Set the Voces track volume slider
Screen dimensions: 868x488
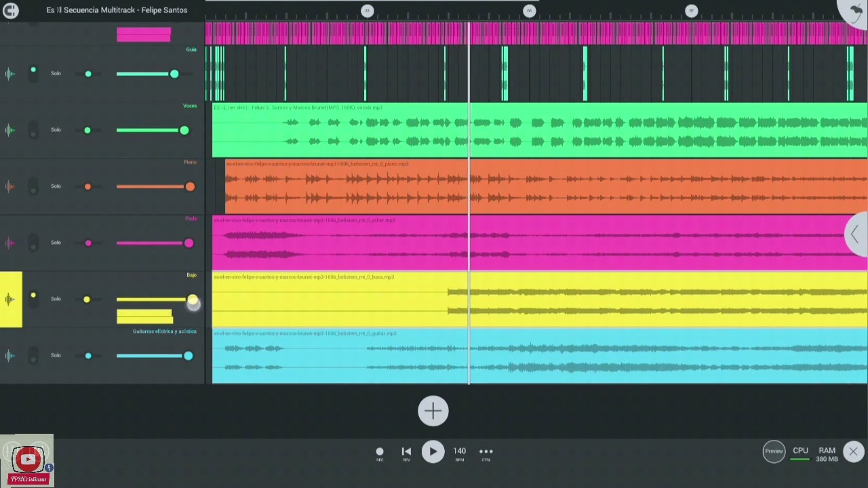(155, 130)
